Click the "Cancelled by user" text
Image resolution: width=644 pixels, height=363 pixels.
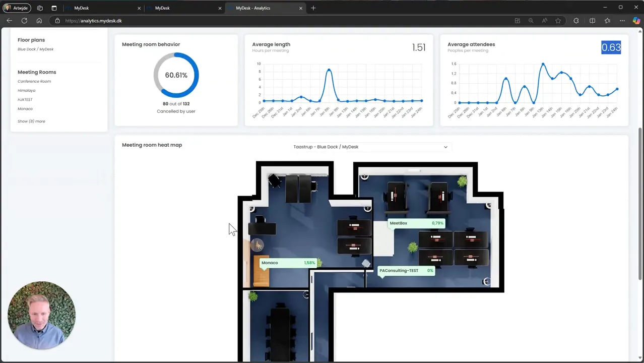point(176,111)
